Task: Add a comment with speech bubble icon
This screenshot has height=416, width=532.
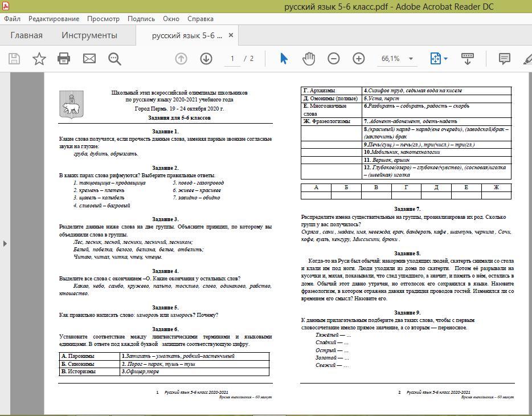Action: pyautogui.click(x=505, y=59)
